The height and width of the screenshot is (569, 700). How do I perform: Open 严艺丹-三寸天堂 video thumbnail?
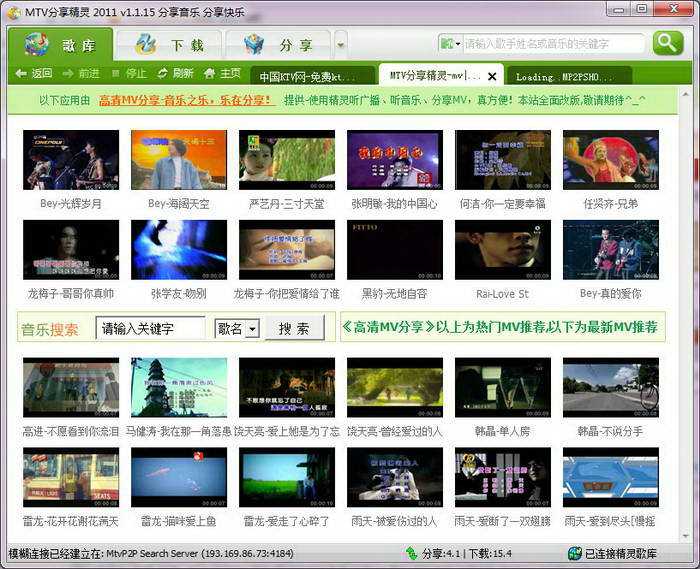287,160
